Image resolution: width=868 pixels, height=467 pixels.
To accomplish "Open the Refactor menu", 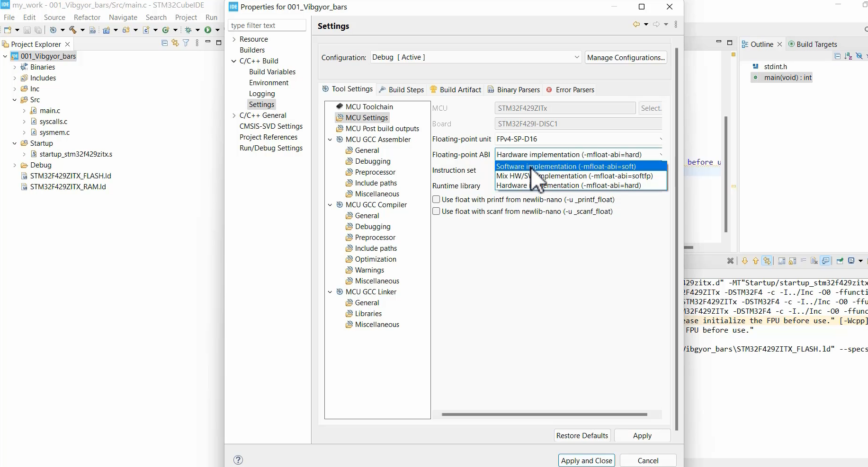I will point(87,18).
